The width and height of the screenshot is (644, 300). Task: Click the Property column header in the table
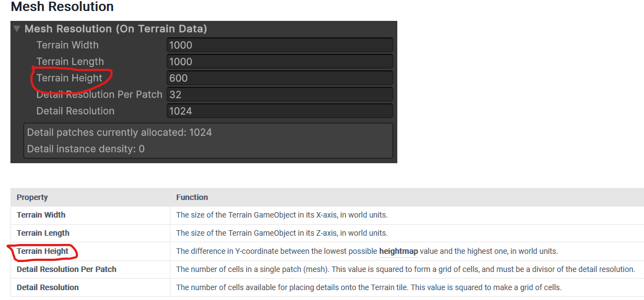(32, 197)
